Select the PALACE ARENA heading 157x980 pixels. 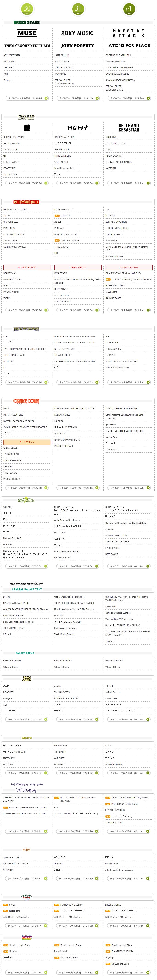(x=25, y=653)
